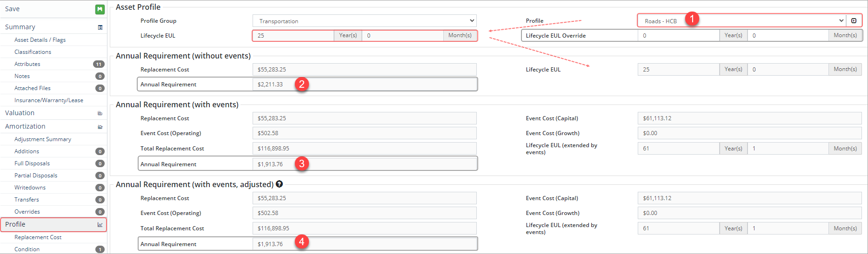The width and height of the screenshot is (868, 254).
Task: Open Additions under Amortization
Action: (x=27, y=151)
